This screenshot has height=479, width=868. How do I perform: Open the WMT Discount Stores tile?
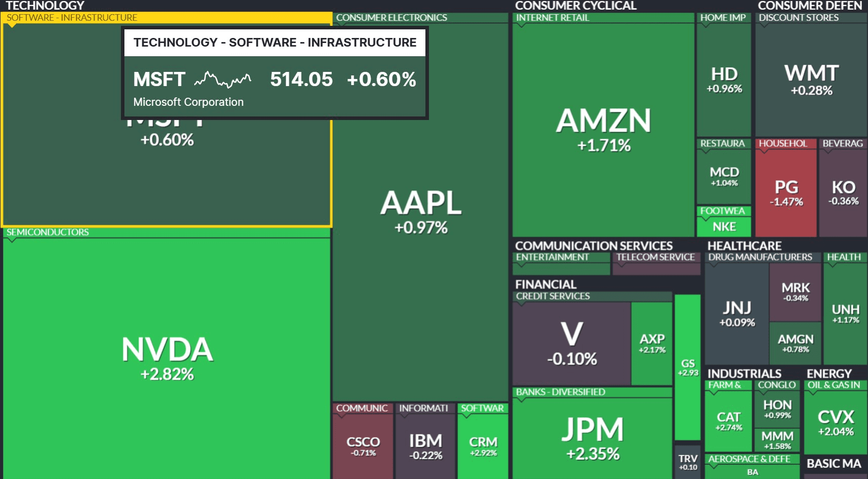(811, 79)
